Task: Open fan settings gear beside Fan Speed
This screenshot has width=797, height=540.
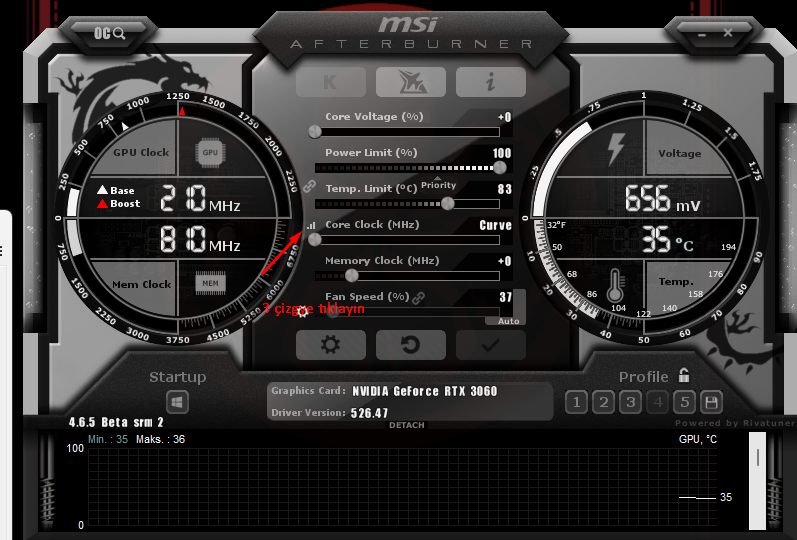Action: tap(302, 311)
